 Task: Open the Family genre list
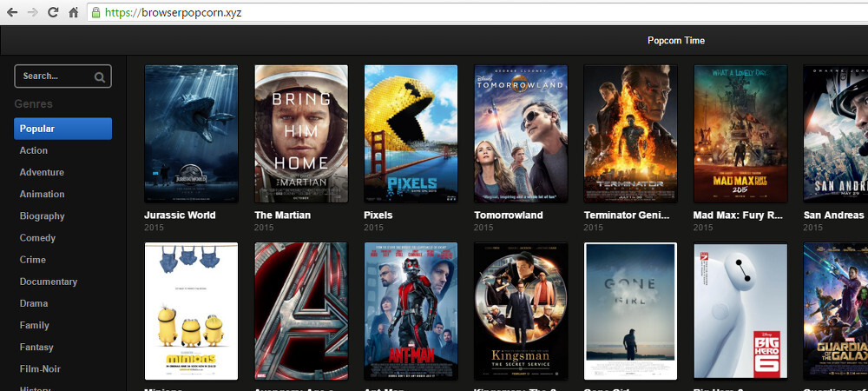(35, 325)
